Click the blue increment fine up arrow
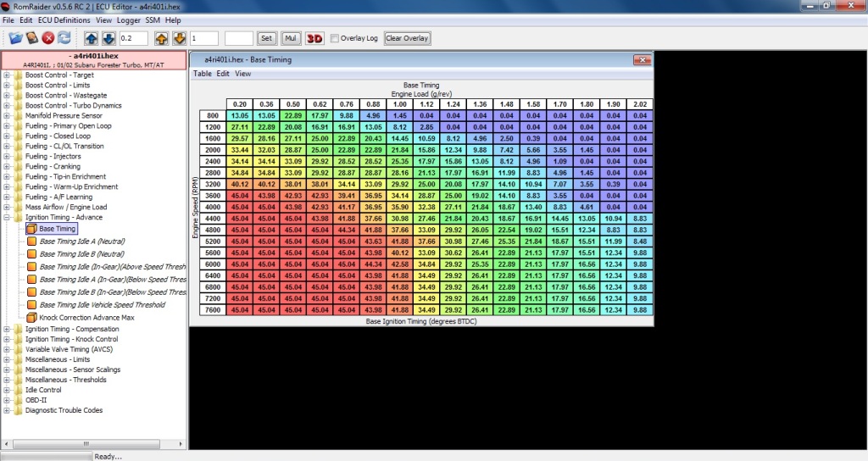The width and height of the screenshot is (868, 461). coord(92,38)
